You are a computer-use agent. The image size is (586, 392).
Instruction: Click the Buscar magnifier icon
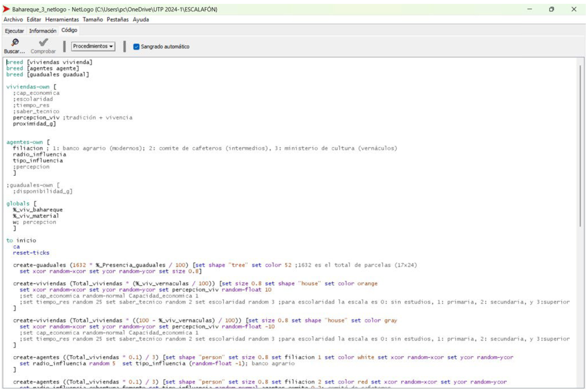click(15, 43)
